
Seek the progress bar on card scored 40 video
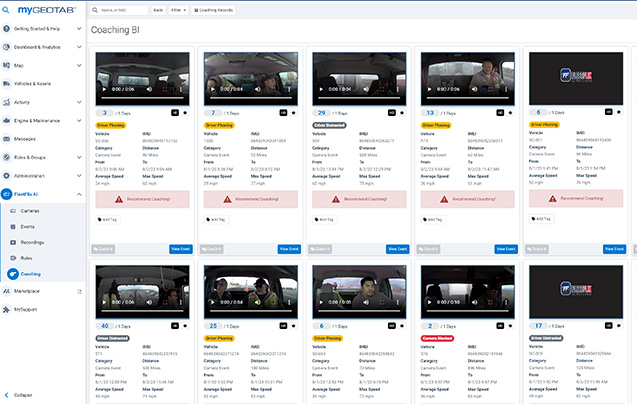click(143, 311)
